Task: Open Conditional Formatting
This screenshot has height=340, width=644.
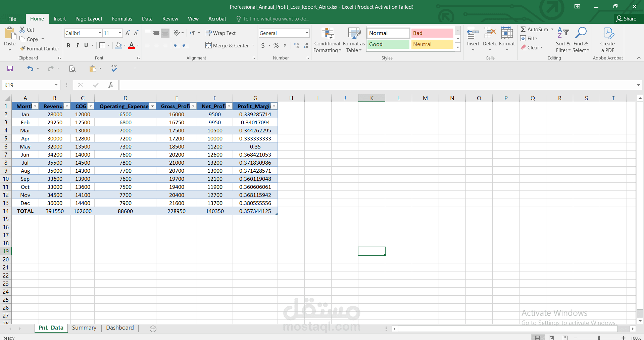Action: (327, 40)
